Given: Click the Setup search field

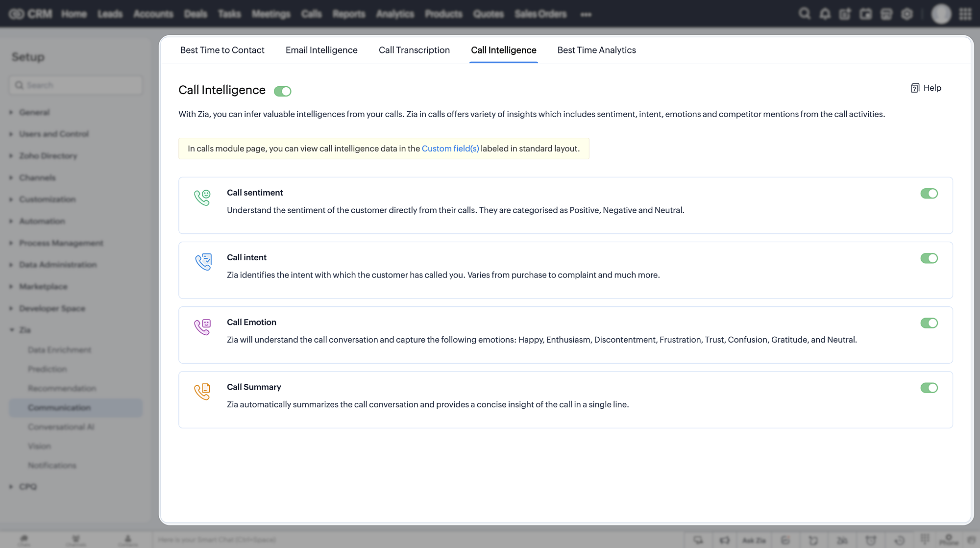Looking at the screenshot, I should [76, 85].
